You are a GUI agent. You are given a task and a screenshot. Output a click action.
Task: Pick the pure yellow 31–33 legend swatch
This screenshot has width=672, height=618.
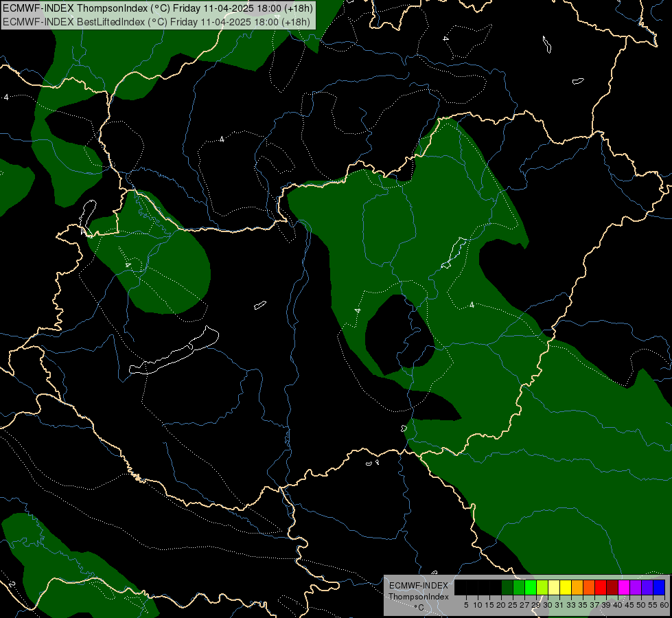pyautogui.click(x=566, y=587)
